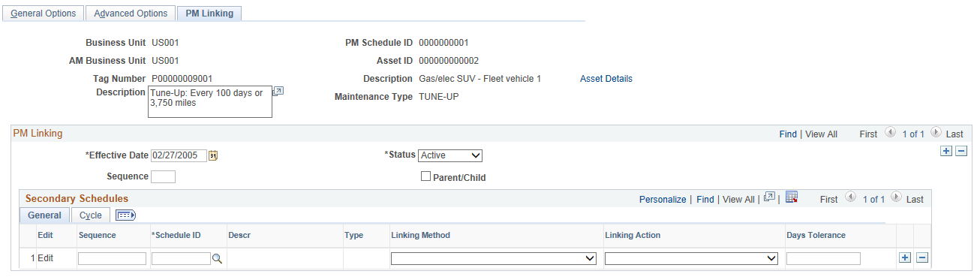The width and height of the screenshot is (980, 277).
Task: Go to next PM Linking row arrow
Action: (935, 133)
